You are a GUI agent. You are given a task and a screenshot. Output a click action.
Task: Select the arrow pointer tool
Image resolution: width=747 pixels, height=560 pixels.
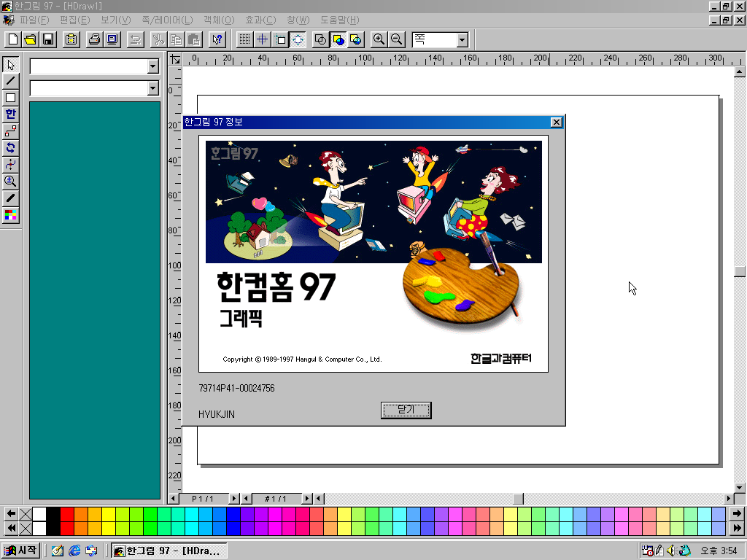click(x=10, y=64)
